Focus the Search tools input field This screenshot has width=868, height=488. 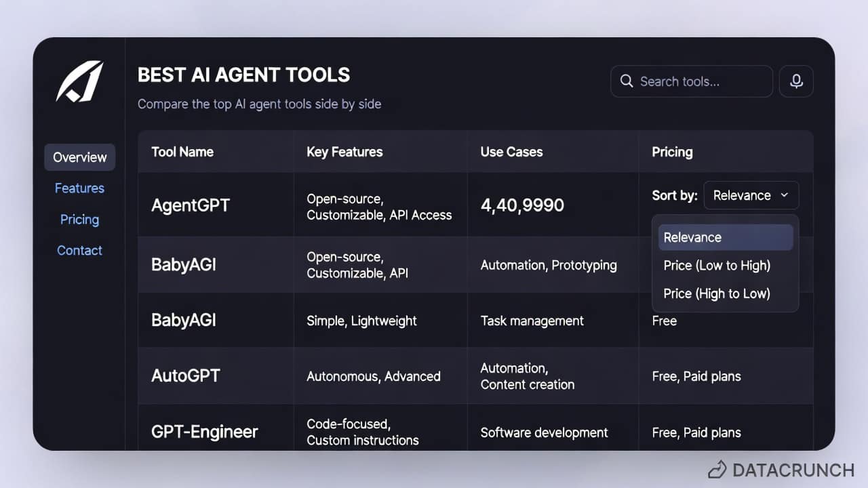pos(692,81)
